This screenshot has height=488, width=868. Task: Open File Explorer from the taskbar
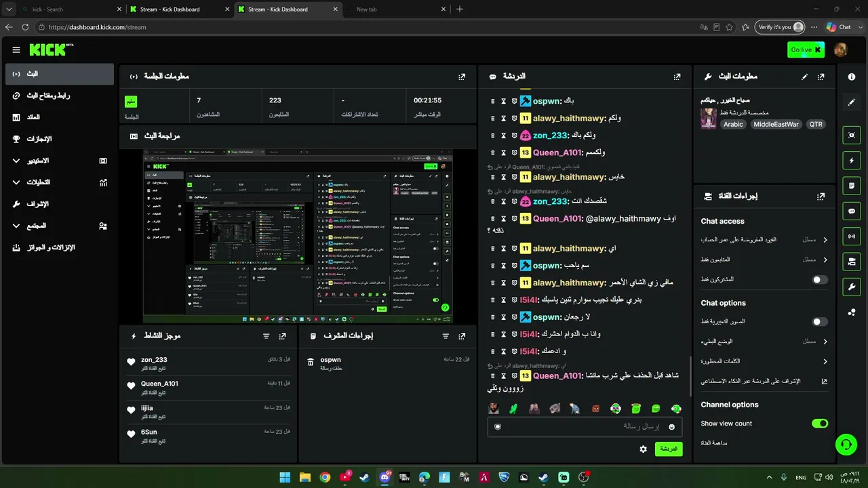tap(305, 477)
